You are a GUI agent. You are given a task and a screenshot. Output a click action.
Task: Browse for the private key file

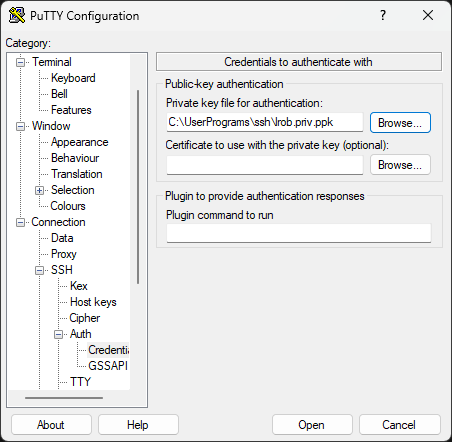point(400,123)
